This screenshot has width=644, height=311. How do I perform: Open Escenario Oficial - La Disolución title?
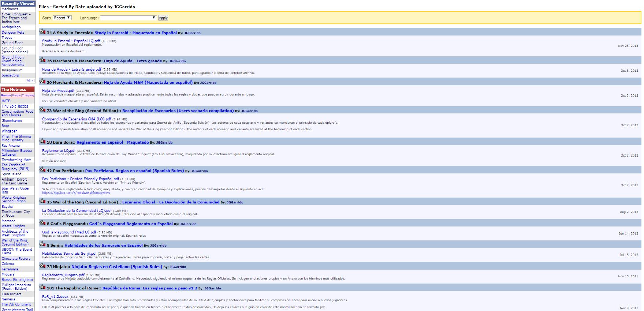pyautogui.click(x=171, y=202)
